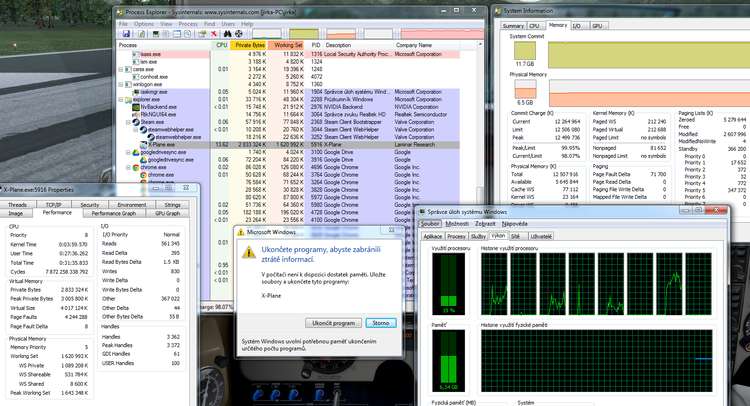Click the green Paměť usage meter in Task Manager
The height and width of the screenshot is (406, 750).
point(448,361)
